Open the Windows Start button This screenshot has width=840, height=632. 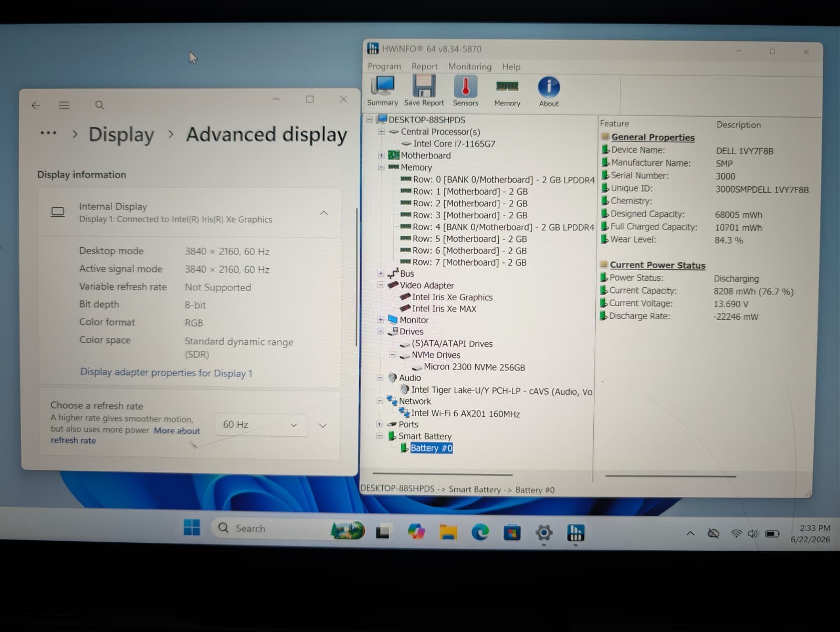[192, 528]
